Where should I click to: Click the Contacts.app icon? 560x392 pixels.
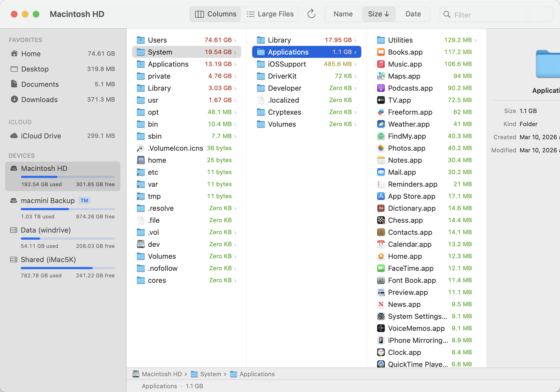(x=381, y=232)
